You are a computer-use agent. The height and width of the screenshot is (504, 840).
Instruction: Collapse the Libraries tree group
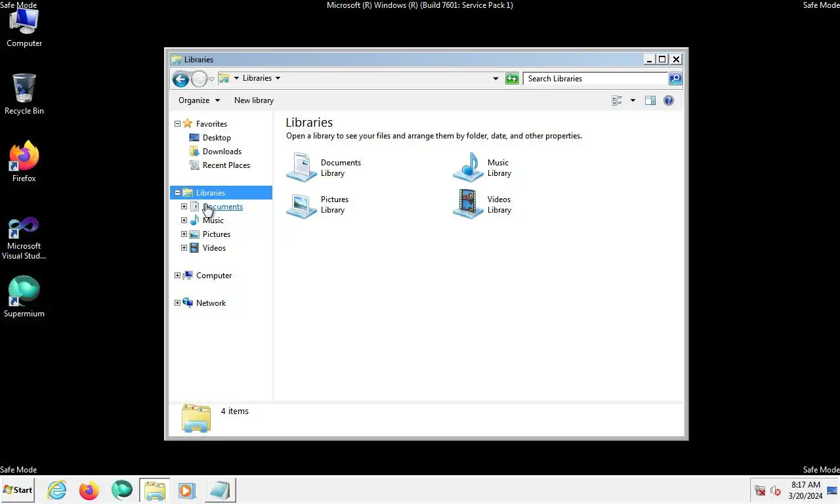(x=177, y=193)
